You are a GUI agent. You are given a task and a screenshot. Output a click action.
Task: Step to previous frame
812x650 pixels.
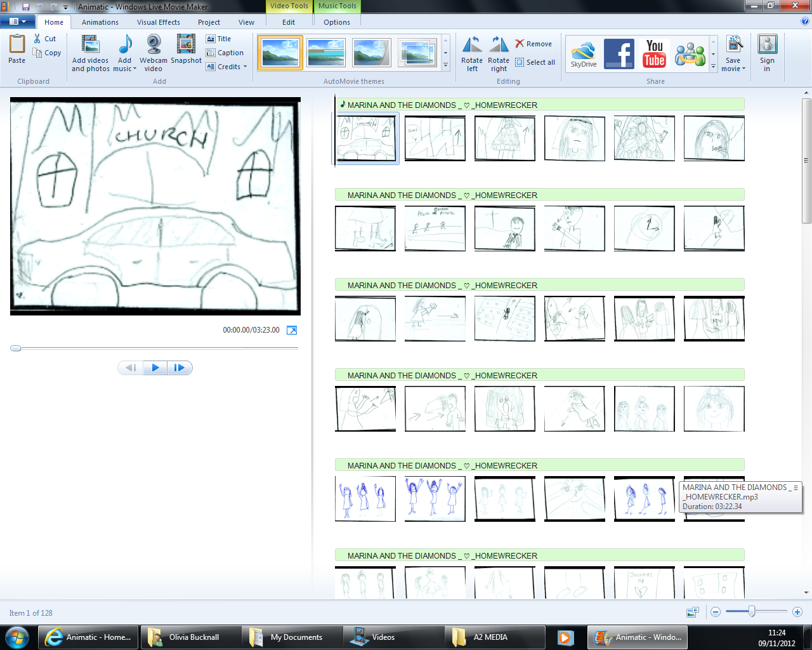[x=131, y=368]
